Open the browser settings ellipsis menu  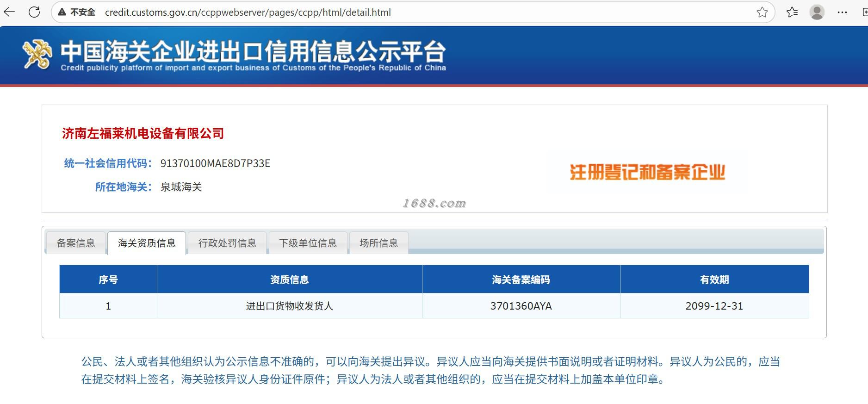[x=842, y=12]
